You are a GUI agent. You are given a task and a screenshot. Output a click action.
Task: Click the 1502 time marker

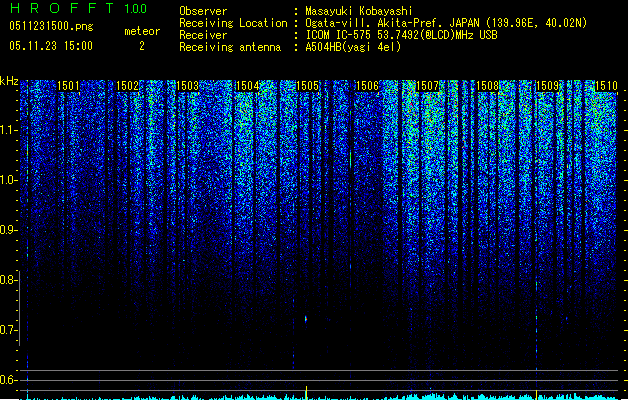[128, 85]
